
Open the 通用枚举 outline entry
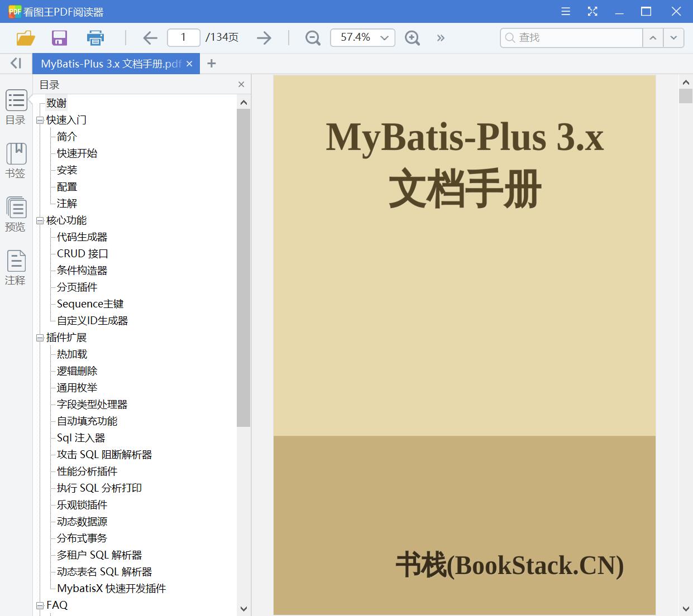pyautogui.click(x=77, y=388)
